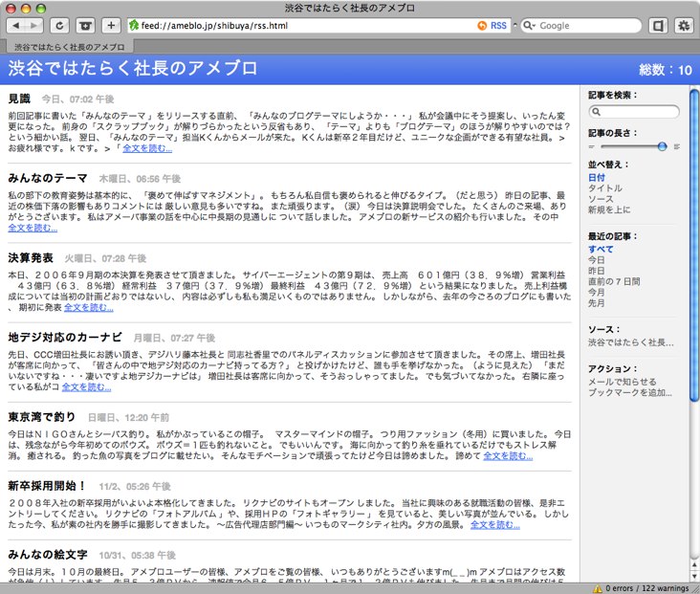The height and width of the screenshot is (594, 700).
Task: Click 全文を読む in 見識 article
Action: point(147,148)
